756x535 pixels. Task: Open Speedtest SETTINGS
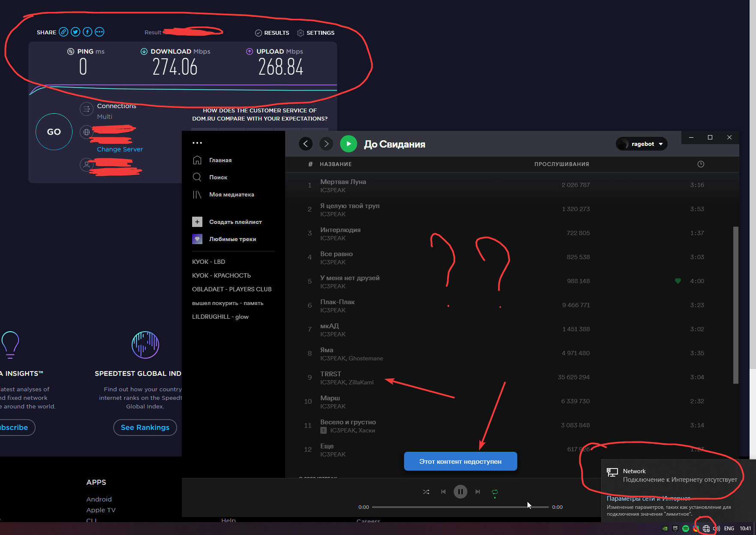coord(316,33)
